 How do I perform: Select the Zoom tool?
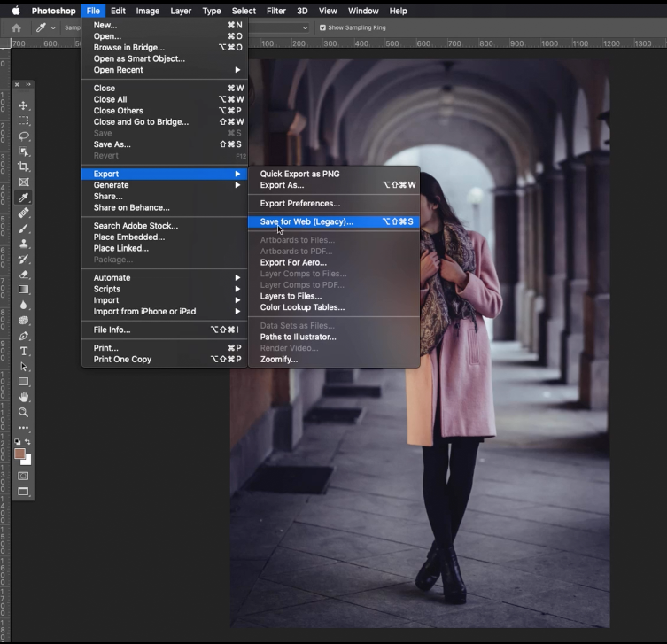pyautogui.click(x=24, y=412)
